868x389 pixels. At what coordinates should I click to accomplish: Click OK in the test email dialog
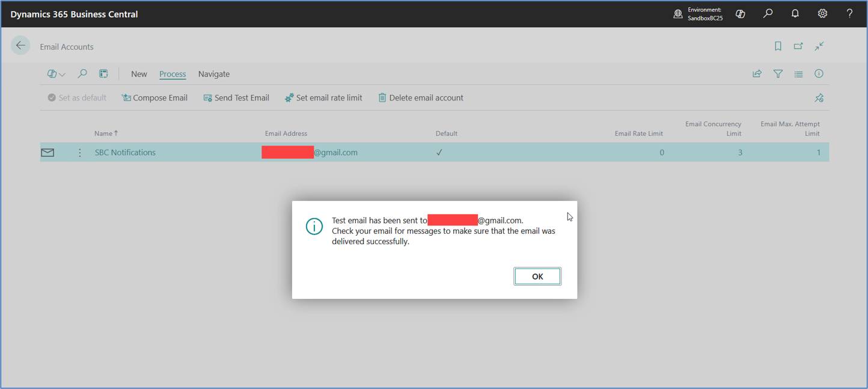pos(537,277)
